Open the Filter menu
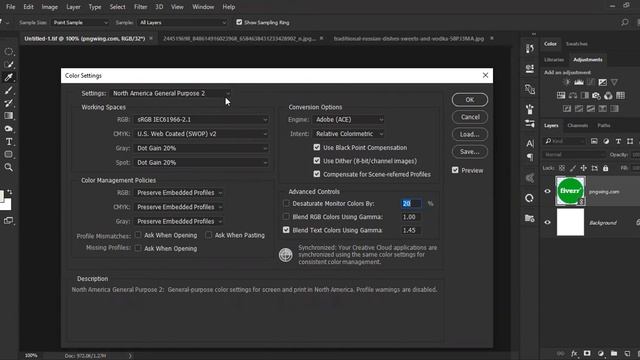 (x=140, y=7)
